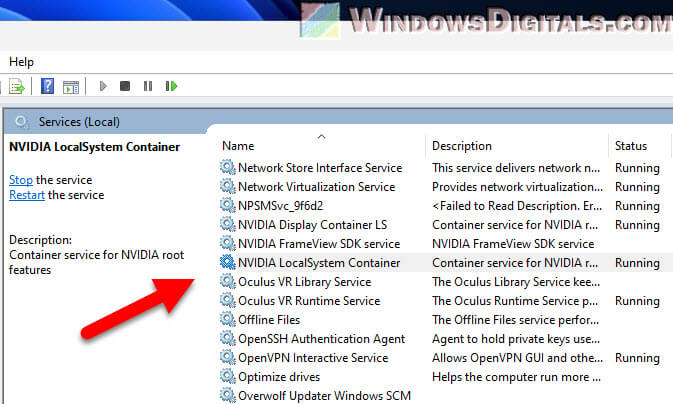Click Running status of Network Store Interface Service
The image size is (673, 404).
tap(637, 168)
